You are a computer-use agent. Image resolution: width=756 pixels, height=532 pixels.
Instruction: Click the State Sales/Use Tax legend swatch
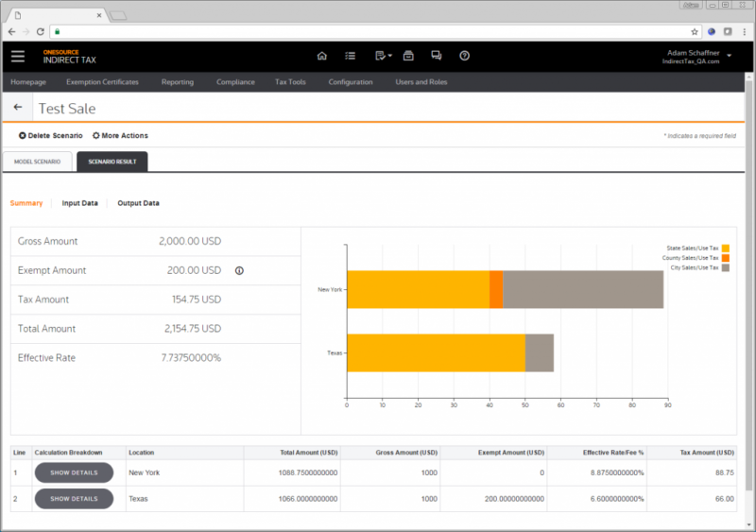726,248
